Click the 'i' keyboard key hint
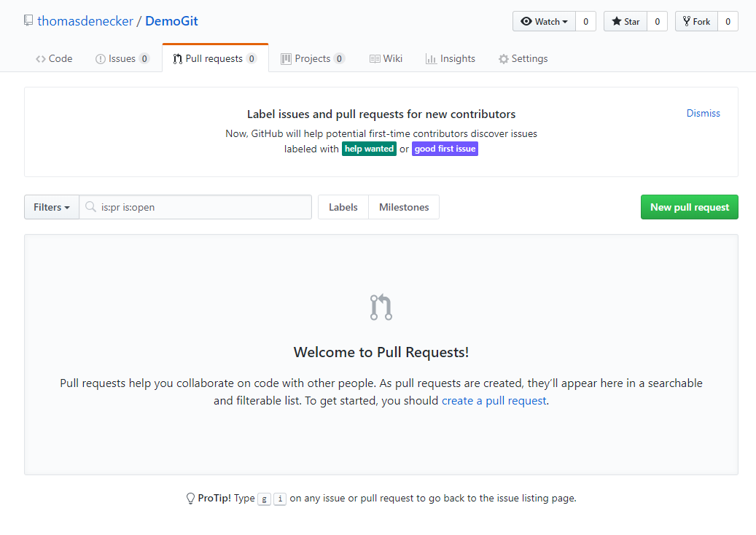This screenshot has height=535, width=756. [x=280, y=499]
